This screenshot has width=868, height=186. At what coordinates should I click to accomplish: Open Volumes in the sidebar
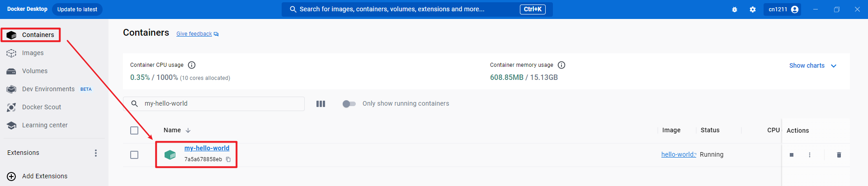pos(34,71)
